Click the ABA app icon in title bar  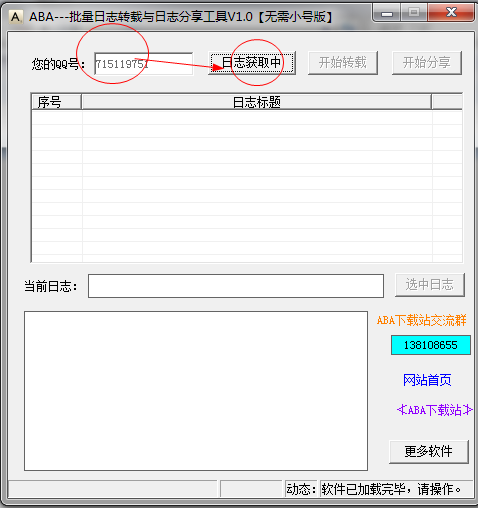(15, 16)
